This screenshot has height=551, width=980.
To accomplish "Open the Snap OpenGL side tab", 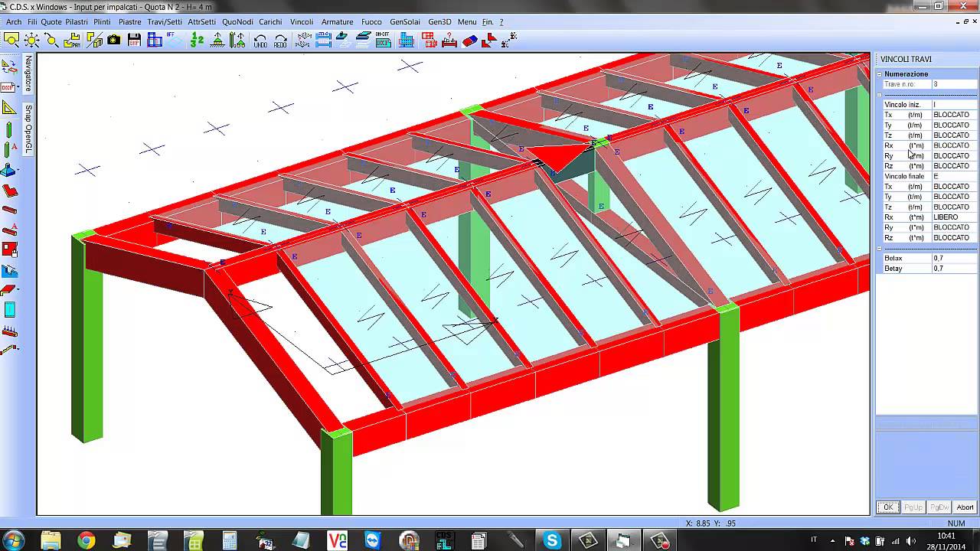I will point(28,129).
